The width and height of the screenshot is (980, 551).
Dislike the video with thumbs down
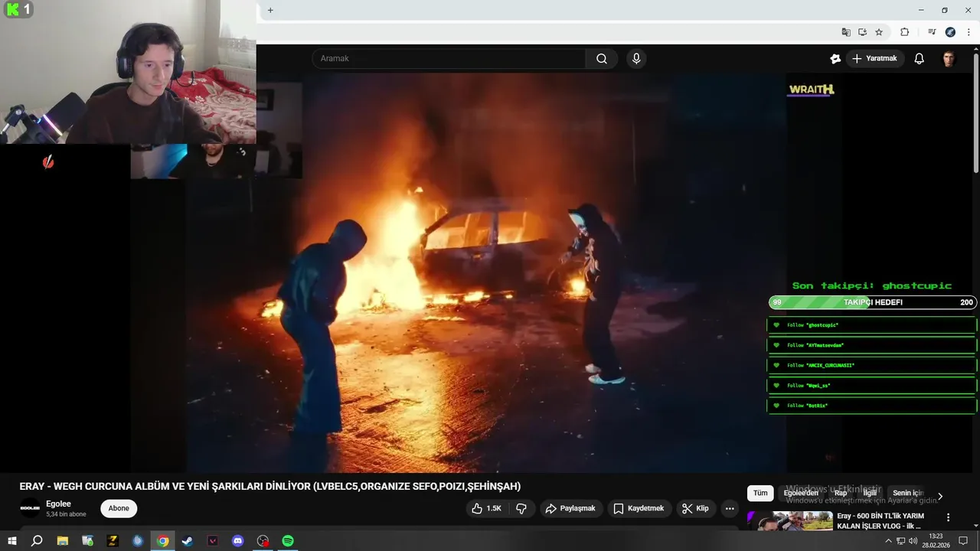[521, 508]
